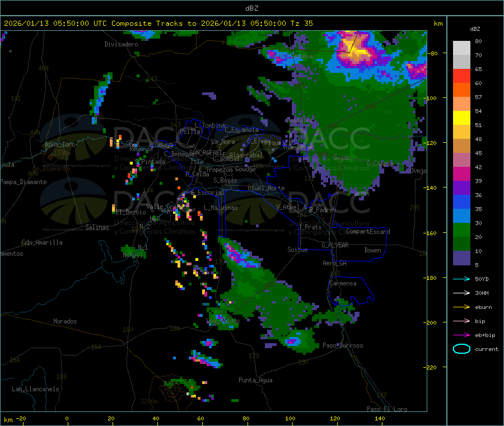The height and width of the screenshot is (426, 504).
Task: Click the 'L_Malvinas' map label
Action: [x=221, y=208]
